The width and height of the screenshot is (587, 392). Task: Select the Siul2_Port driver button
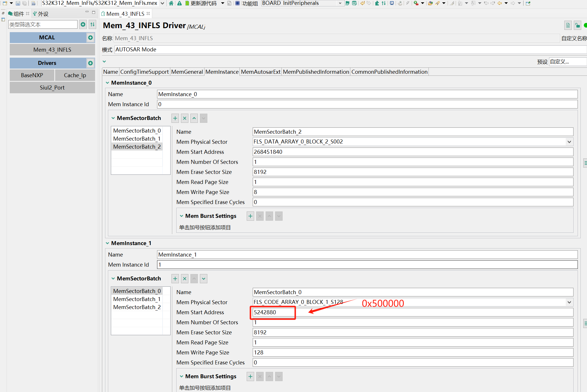[52, 88]
